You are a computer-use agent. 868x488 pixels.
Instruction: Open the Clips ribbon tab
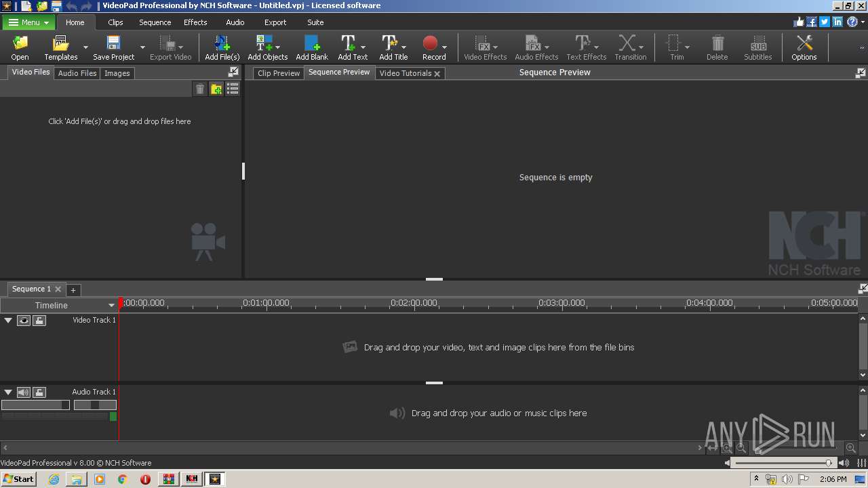(x=115, y=22)
